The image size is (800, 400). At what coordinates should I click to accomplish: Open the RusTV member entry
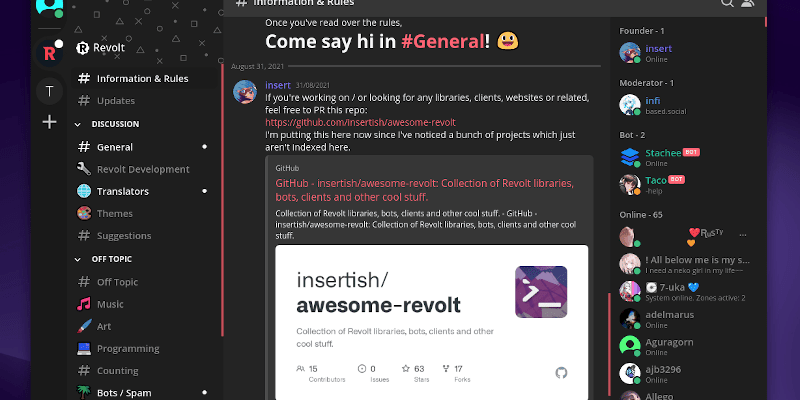[689, 236]
